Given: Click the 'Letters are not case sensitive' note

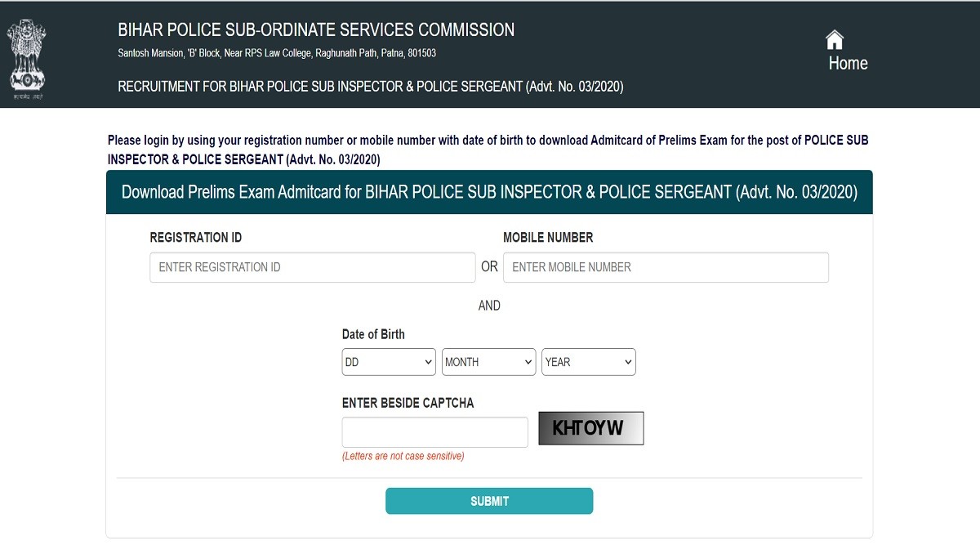Looking at the screenshot, I should coord(403,456).
